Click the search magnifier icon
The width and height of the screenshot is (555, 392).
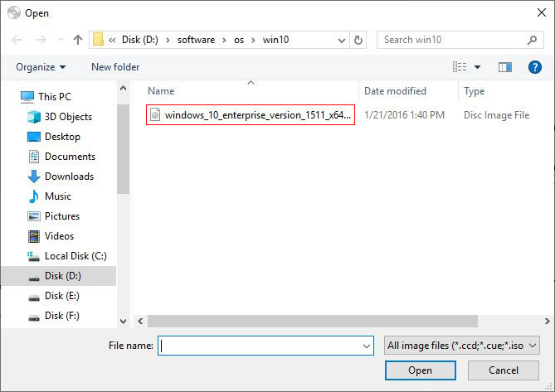(532, 40)
